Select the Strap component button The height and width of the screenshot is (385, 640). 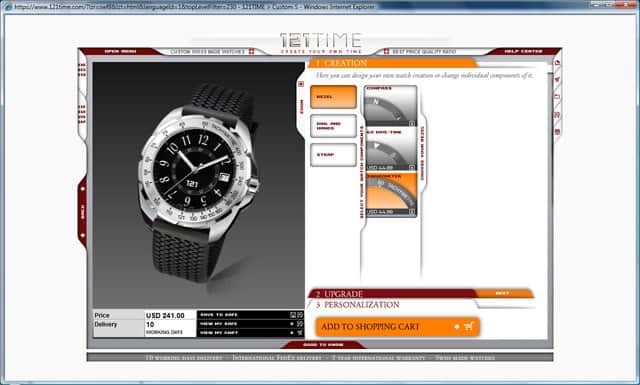(x=333, y=155)
